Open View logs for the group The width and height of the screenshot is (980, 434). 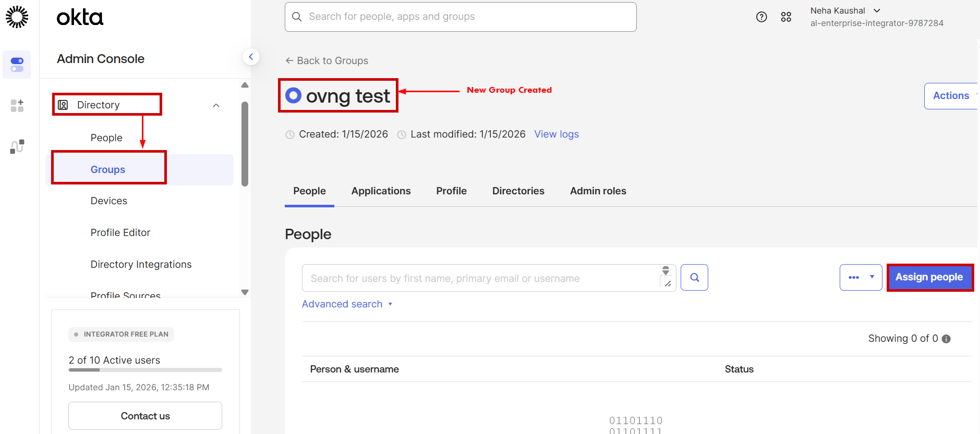click(x=556, y=134)
